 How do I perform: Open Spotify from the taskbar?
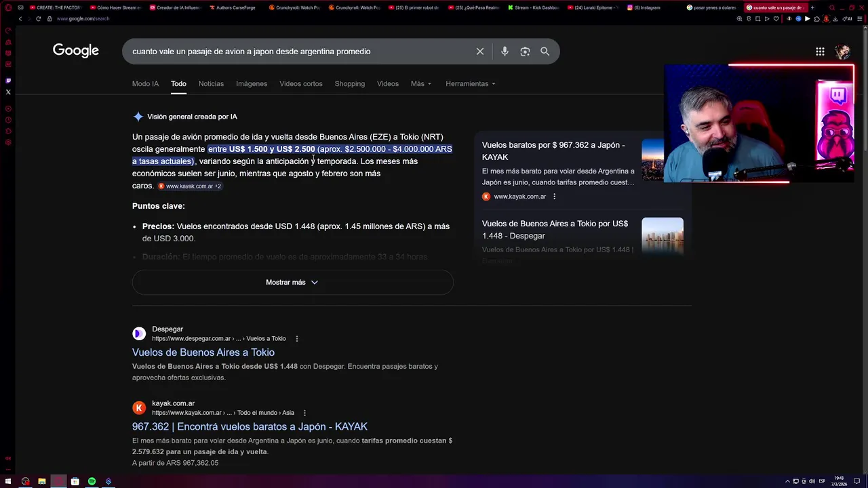click(x=92, y=481)
